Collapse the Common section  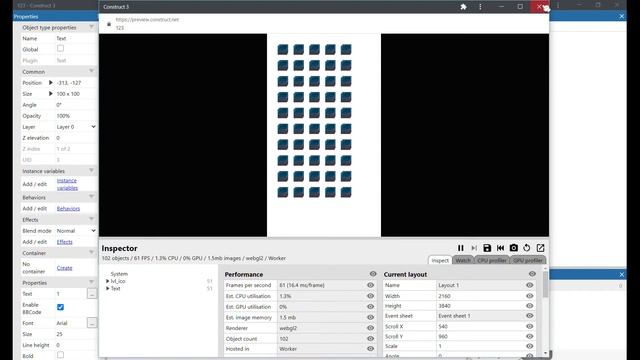tap(91, 71)
